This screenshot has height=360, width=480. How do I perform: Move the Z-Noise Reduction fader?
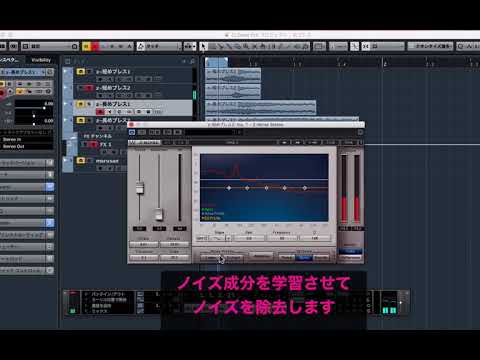click(159, 214)
